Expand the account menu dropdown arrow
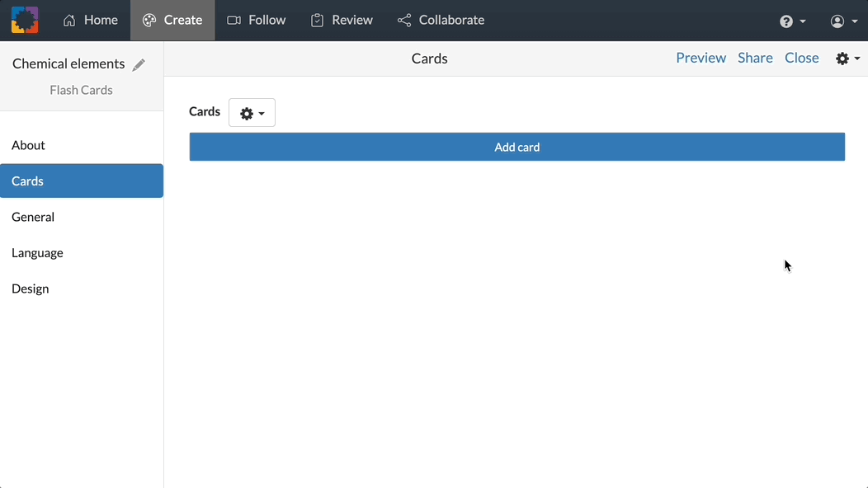This screenshot has width=868, height=488. [853, 21]
